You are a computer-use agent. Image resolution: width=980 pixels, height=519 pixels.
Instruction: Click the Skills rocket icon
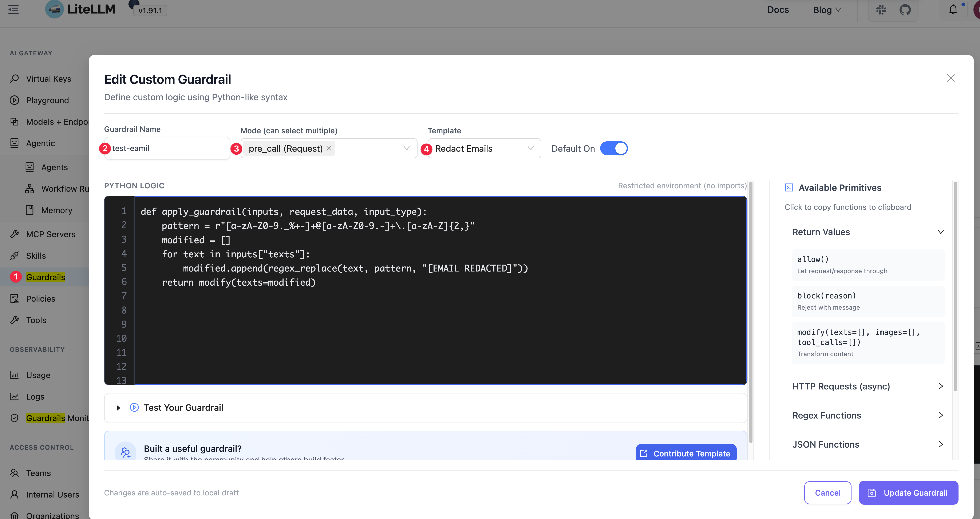pos(15,256)
